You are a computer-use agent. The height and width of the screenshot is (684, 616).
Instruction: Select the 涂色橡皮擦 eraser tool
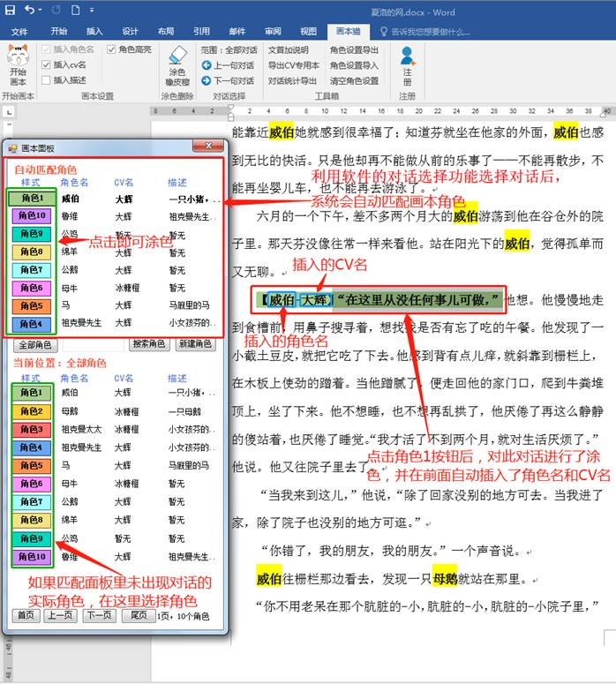click(x=177, y=65)
